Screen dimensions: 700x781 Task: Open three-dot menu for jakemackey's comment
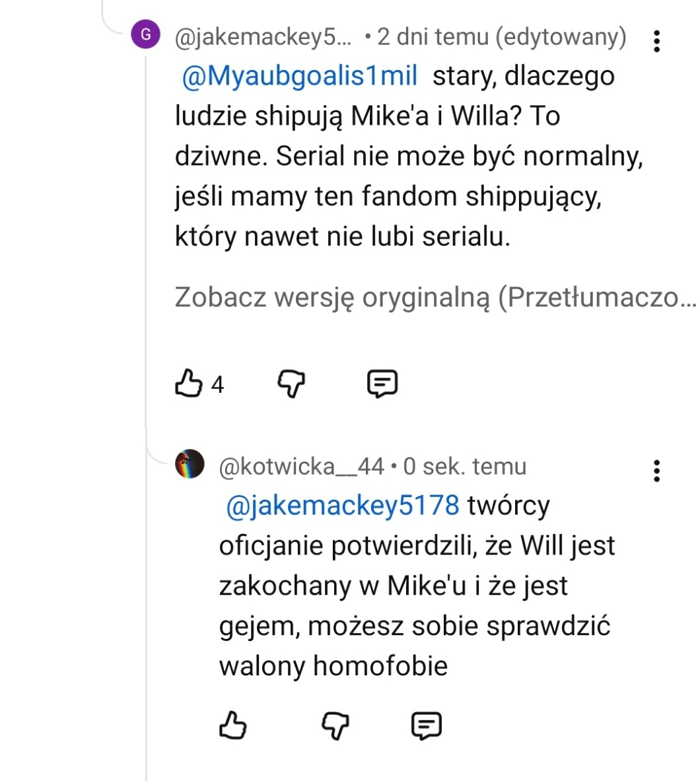click(x=656, y=41)
